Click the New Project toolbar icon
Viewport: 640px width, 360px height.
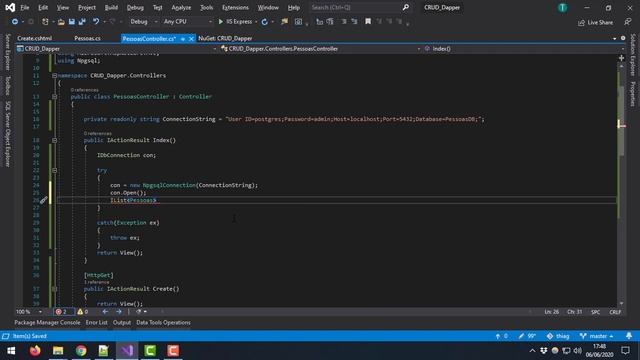(x=45, y=22)
